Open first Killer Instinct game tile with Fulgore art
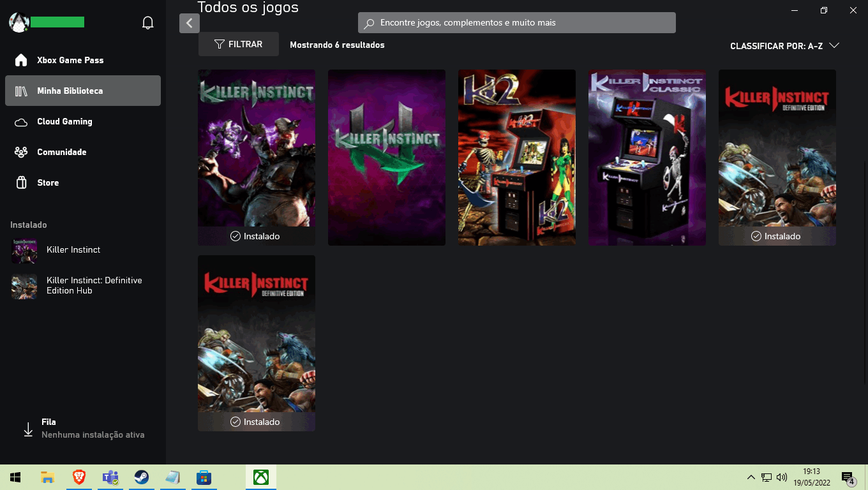The image size is (868, 490). tap(257, 158)
